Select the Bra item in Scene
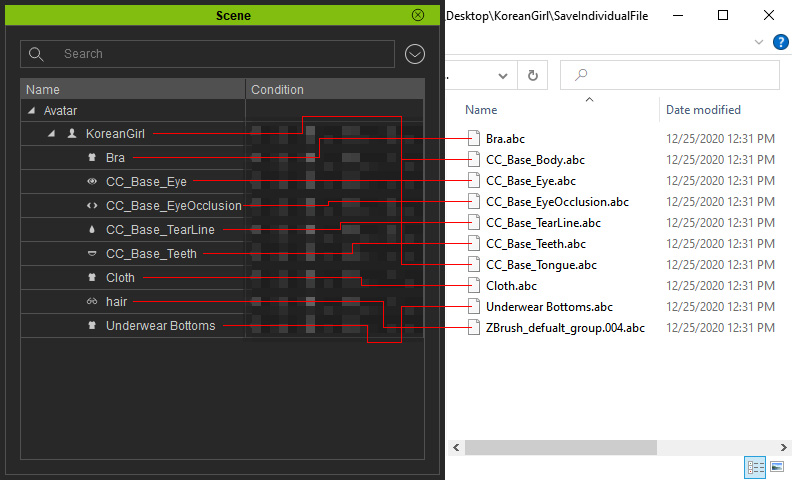This screenshot has width=793, height=480. 115,157
